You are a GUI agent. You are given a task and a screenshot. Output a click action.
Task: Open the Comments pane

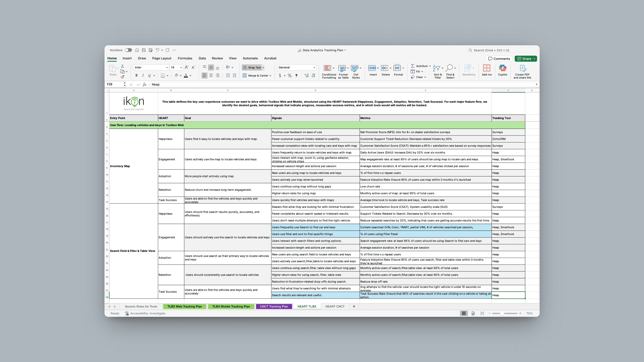(x=499, y=59)
